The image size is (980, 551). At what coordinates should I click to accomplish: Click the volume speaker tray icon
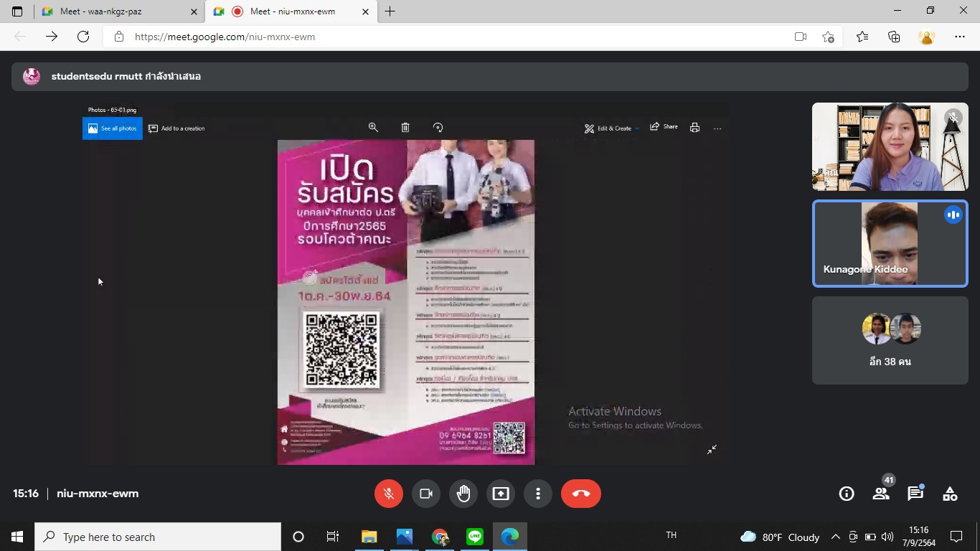tap(887, 537)
